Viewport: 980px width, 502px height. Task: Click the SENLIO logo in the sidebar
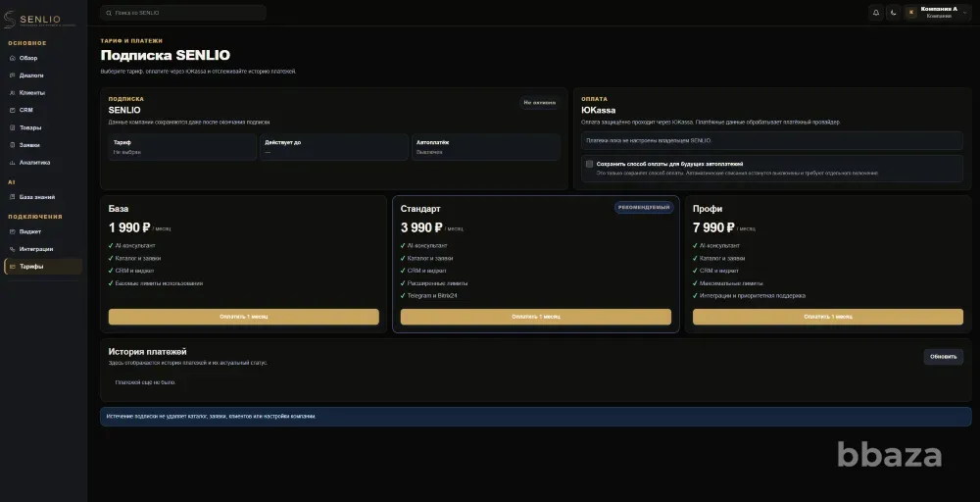pyautogui.click(x=39, y=20)
